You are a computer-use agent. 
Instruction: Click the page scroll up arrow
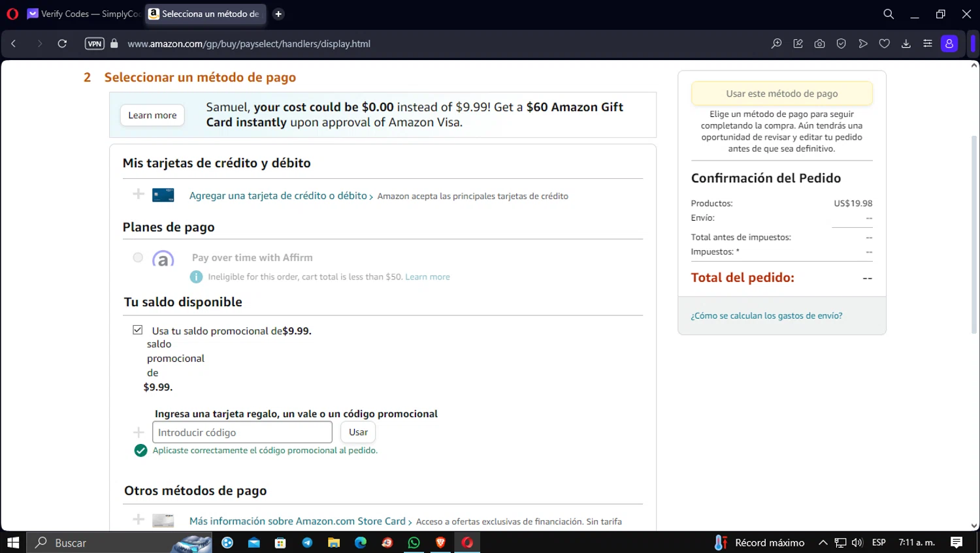(x=974, y=65)
